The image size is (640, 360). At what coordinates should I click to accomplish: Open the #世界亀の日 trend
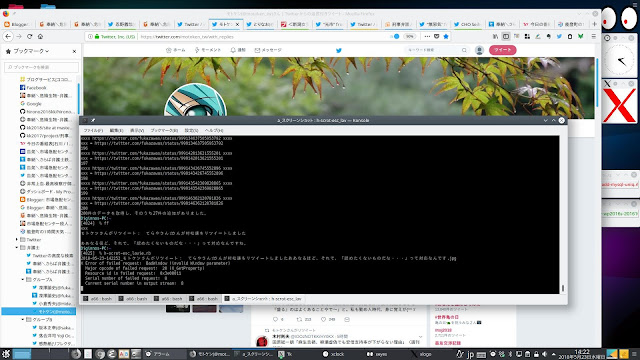(x=447, y=317)
